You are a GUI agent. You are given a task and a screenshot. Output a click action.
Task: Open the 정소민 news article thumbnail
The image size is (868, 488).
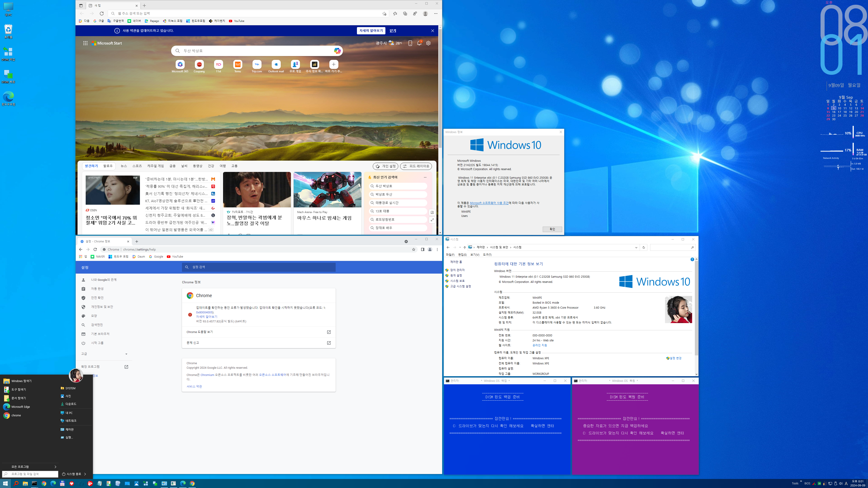(113, 190)
